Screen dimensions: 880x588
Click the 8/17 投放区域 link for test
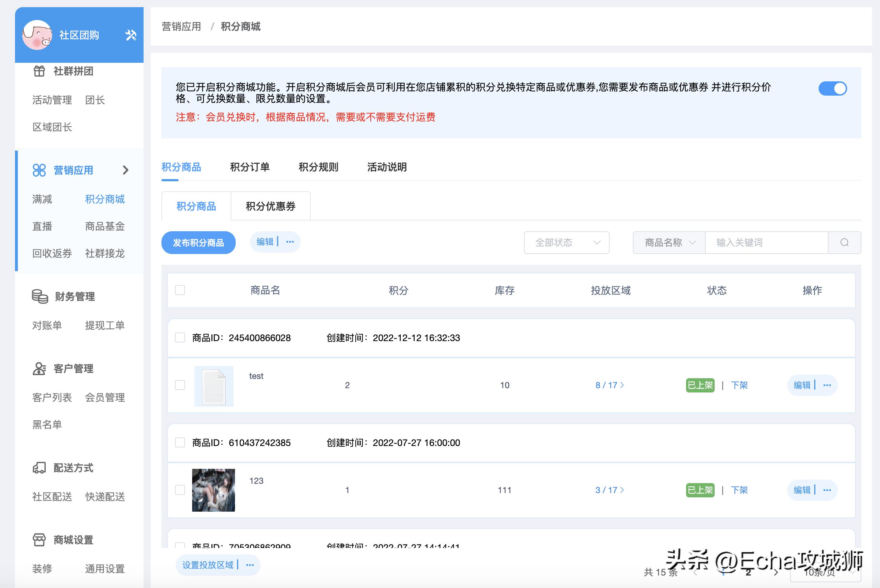[609, 385]
